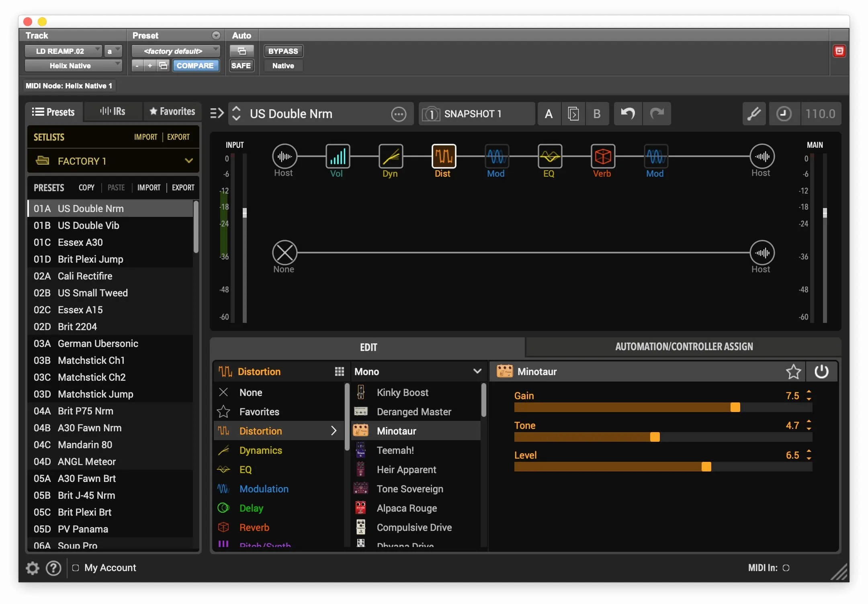
Task: Add Minotaur to favorites with star
Action: pyautogui.click(x=793, y=371)
